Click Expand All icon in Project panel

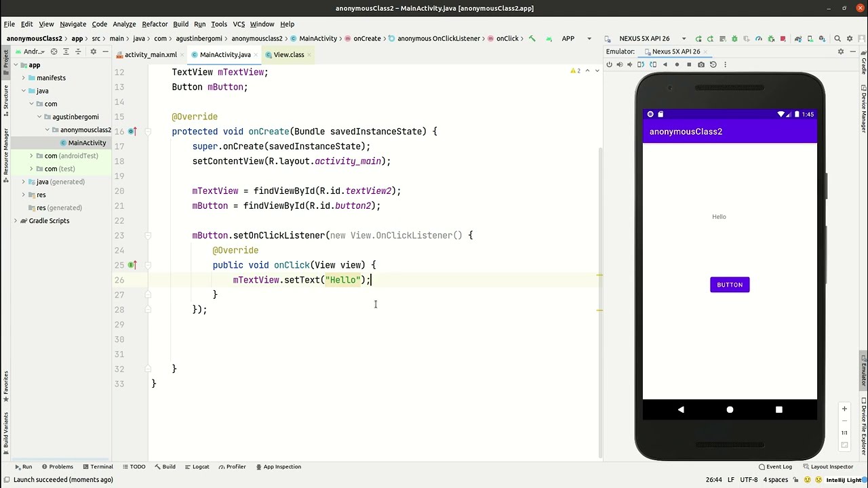click(x=66, y=52)
